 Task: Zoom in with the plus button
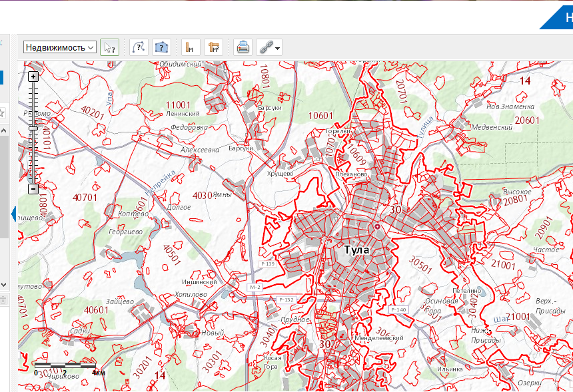[x=33, y=77]
